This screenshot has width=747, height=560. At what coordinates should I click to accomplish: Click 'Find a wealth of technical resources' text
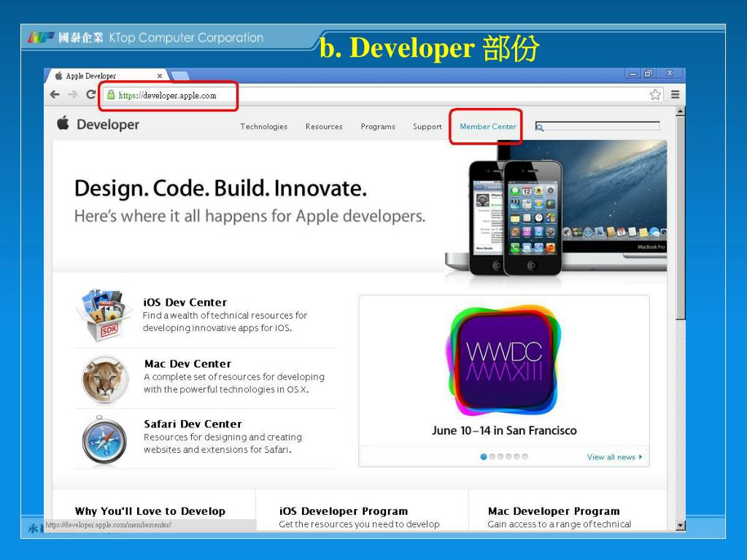(x=225, y=322)
